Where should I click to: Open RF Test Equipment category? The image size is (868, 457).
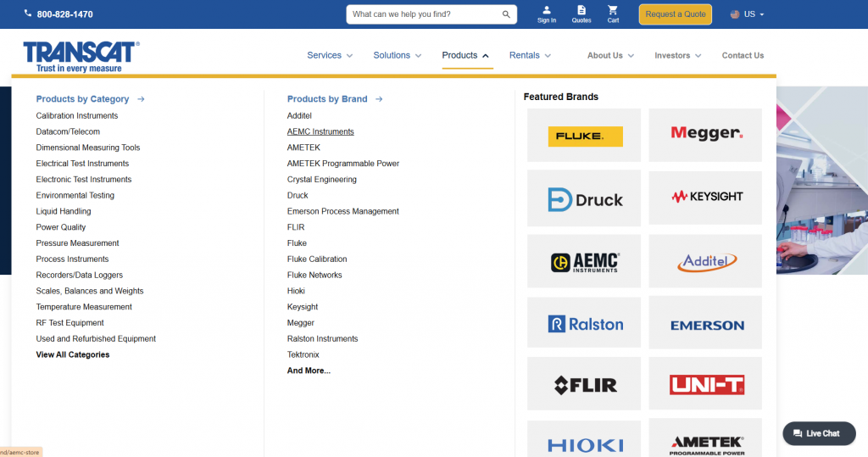point(70,323)
